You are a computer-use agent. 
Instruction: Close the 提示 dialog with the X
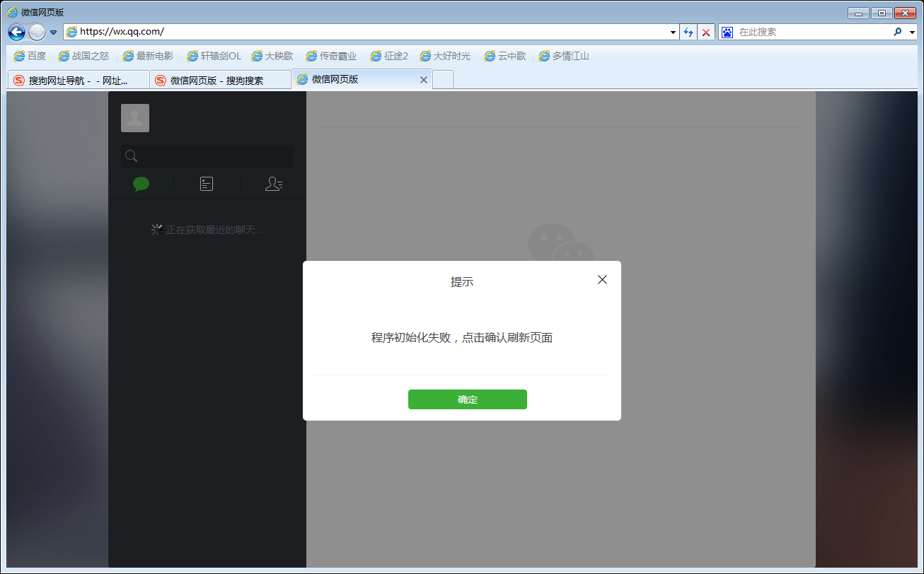point(602,280)
